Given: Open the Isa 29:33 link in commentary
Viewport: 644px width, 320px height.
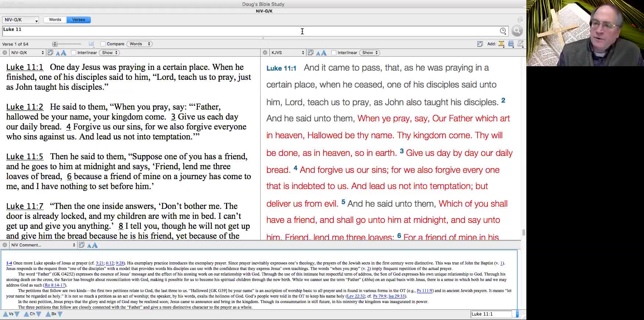Looking at the screenshot, I should pos(396,296).
